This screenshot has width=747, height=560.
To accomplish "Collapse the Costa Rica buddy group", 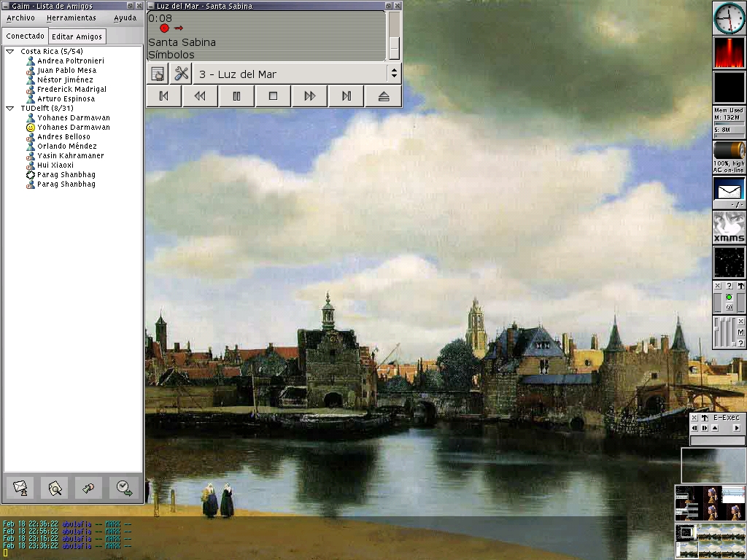I will pos(10,52).
